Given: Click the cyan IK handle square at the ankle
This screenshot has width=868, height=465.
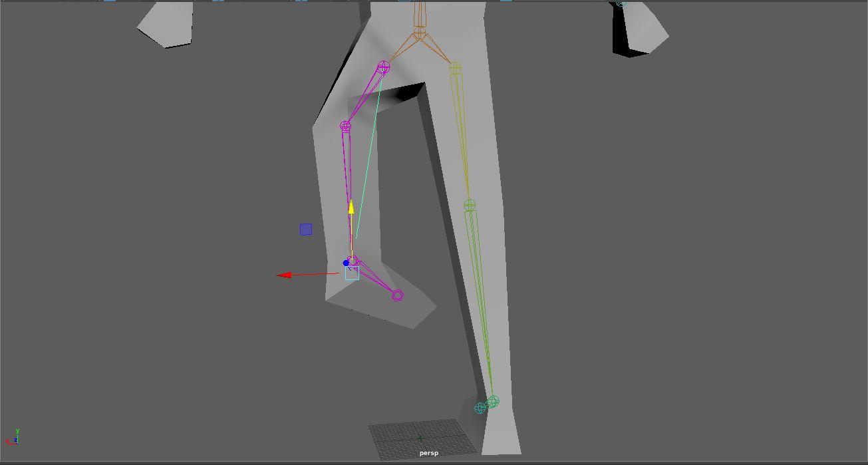Looking at the screenshot, I should (352, 273).
